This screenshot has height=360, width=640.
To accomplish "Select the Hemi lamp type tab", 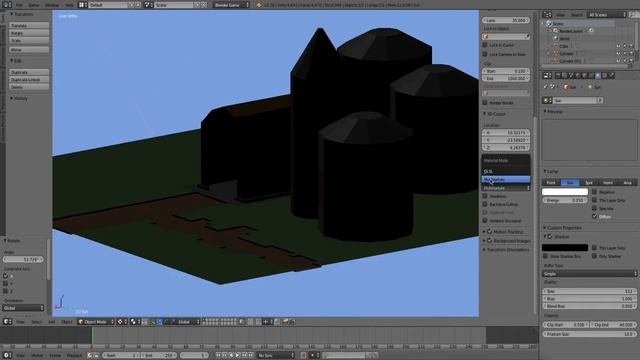I will [608, 182].
